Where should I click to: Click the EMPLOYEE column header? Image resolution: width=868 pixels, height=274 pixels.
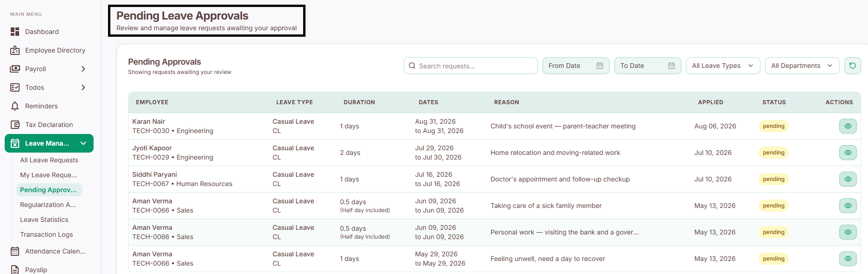pos(152,102)
